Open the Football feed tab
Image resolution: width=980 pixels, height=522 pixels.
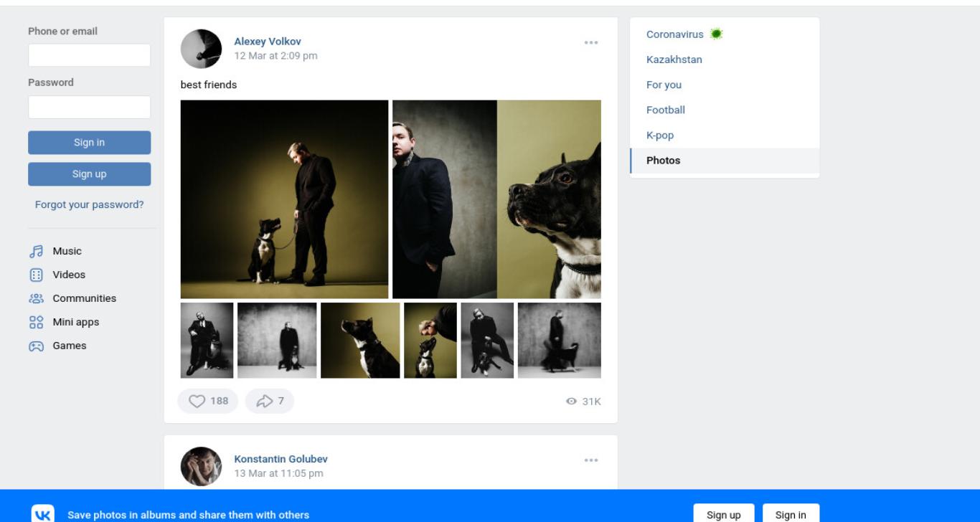point(725,110)
